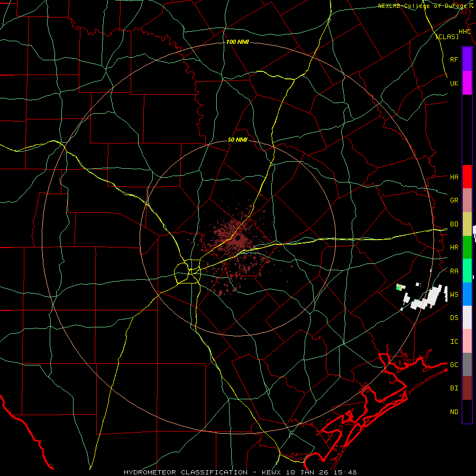This screenshot has width=476, height=476.
Task: Click the dark green HR legend swatch
Action: click(x=467, y=247)
